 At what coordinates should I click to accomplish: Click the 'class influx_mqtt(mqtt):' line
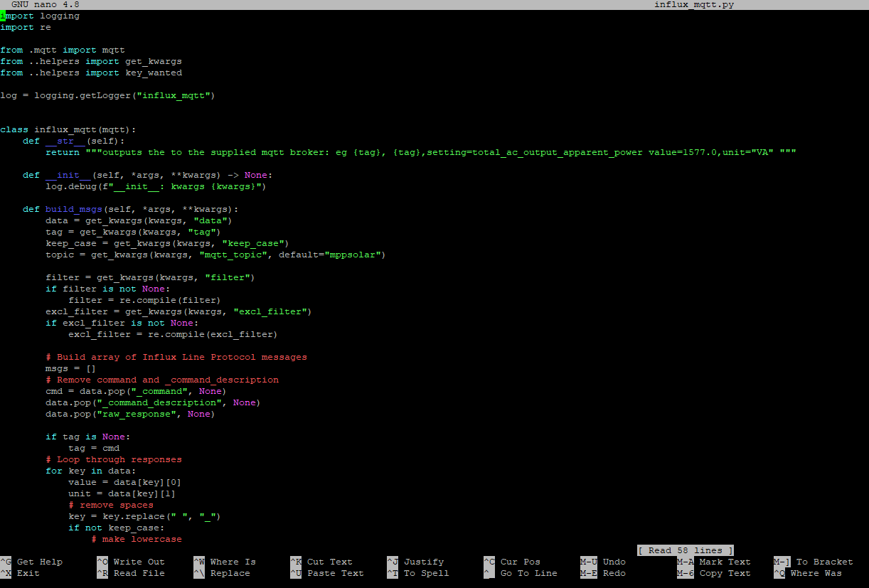click(68, 129)
